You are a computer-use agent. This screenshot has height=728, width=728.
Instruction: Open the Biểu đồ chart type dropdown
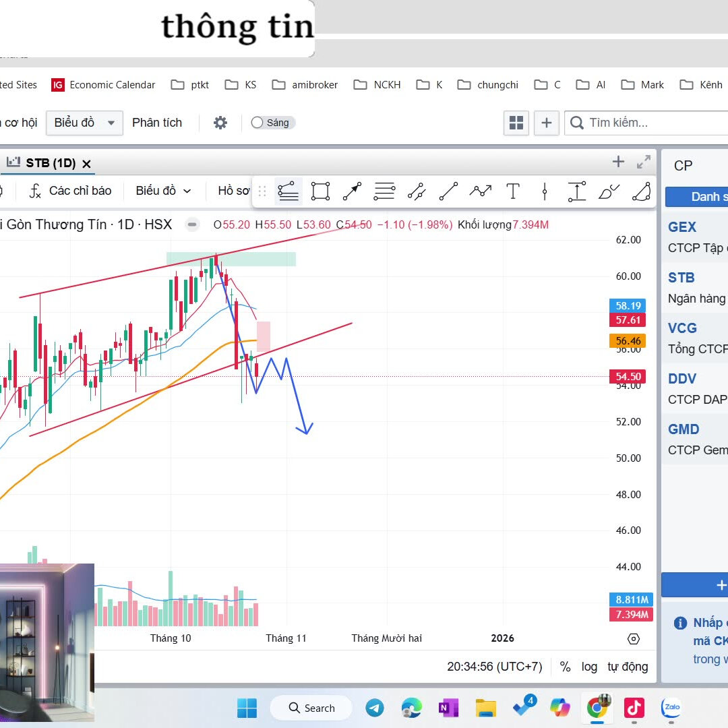click(x=163, y=191)
